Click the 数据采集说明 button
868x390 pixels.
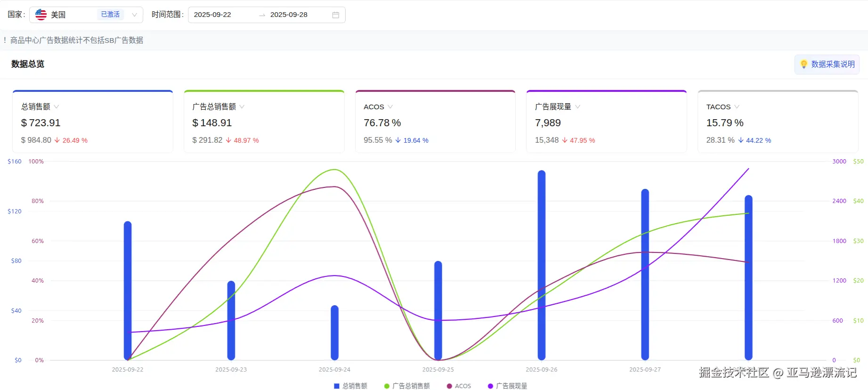tap(827, 65)
